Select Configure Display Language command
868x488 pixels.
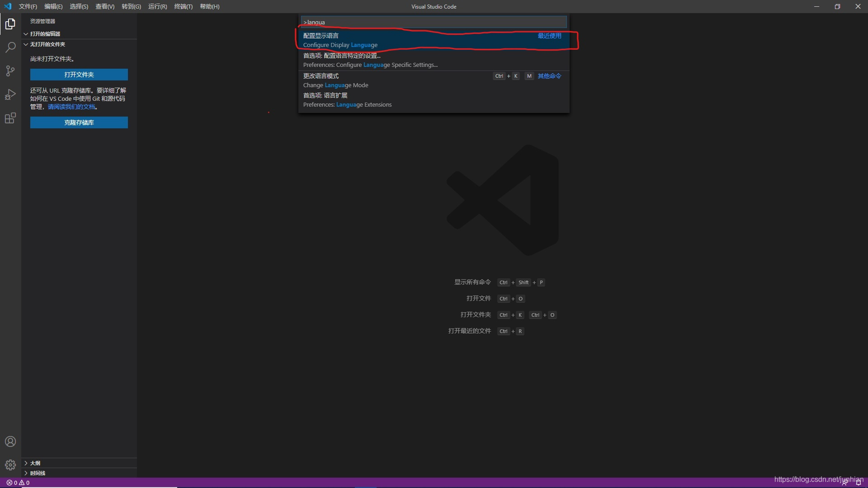434,40
